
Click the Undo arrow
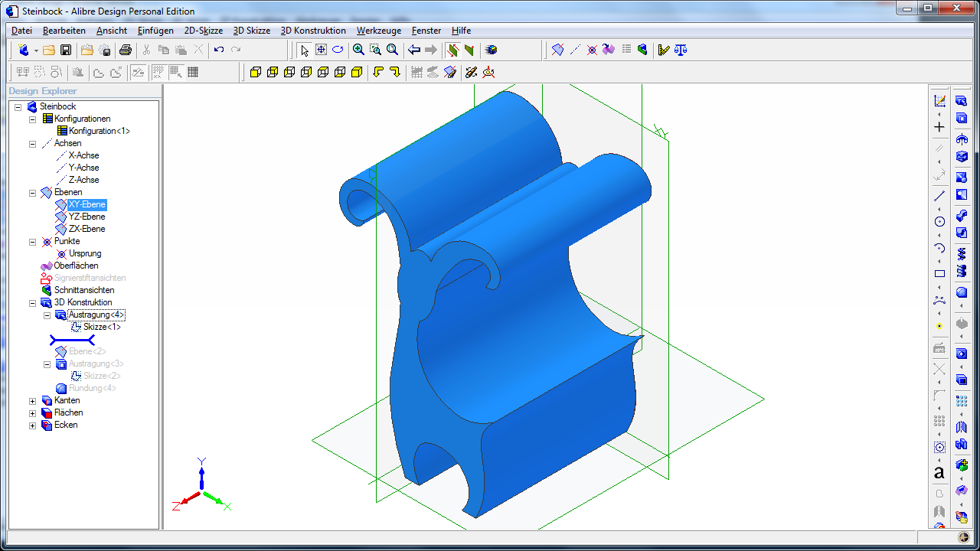coord(219,50)
